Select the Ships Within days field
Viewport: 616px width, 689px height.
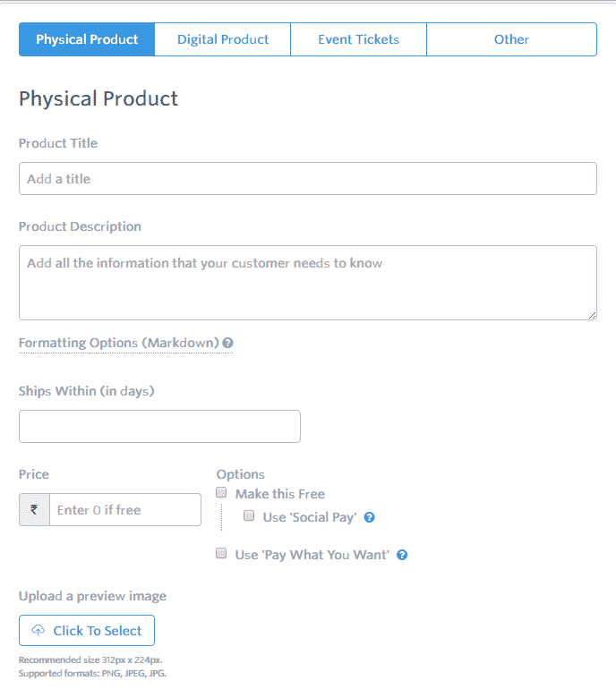point(159,426)
